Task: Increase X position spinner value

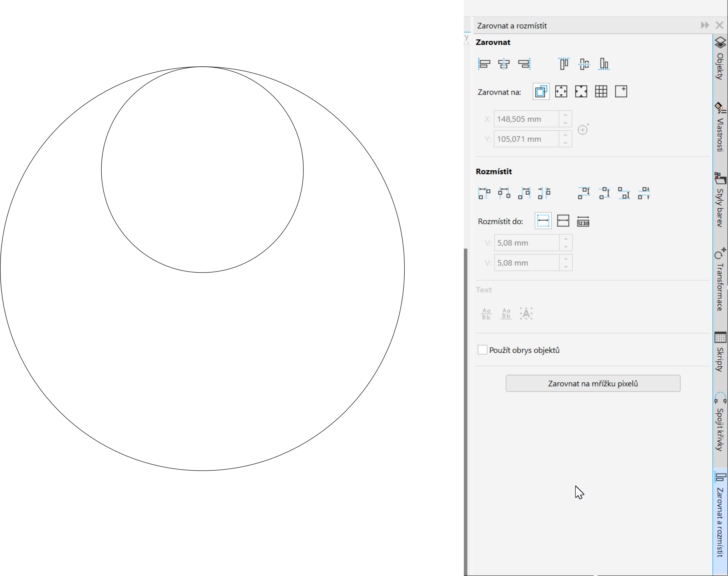Action: coord(565,115)
